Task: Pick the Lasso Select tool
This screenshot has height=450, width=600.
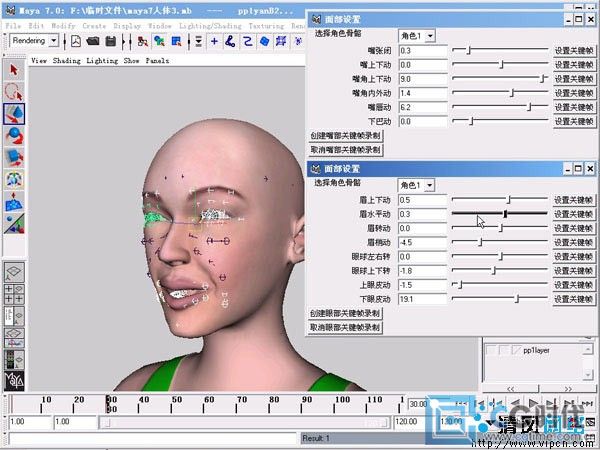Action: tap(14, 92)
